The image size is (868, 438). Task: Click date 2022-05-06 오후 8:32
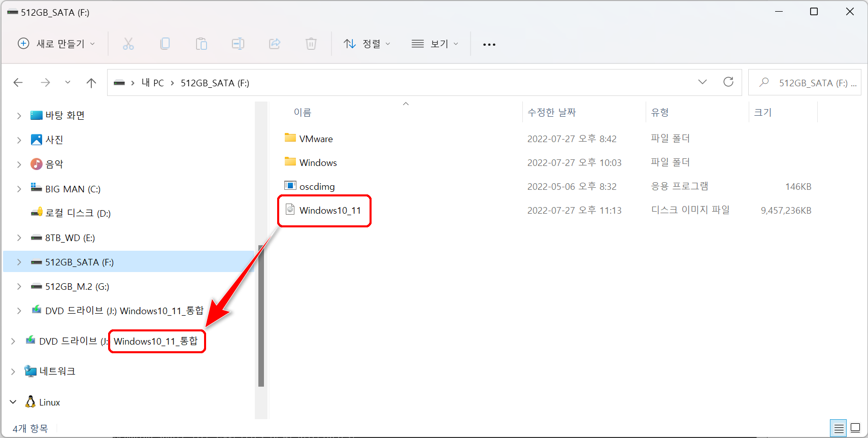572,186
